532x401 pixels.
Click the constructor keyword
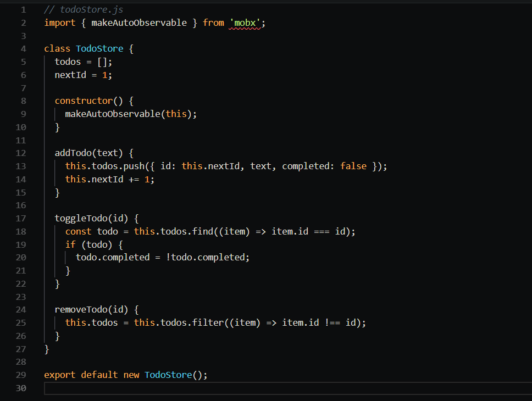(x=84, y=101)
